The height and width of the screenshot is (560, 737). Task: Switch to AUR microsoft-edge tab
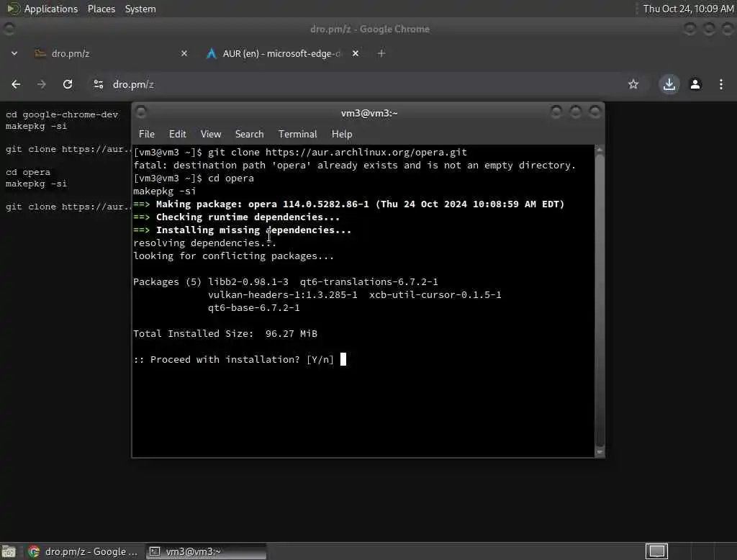coord(282,53)
